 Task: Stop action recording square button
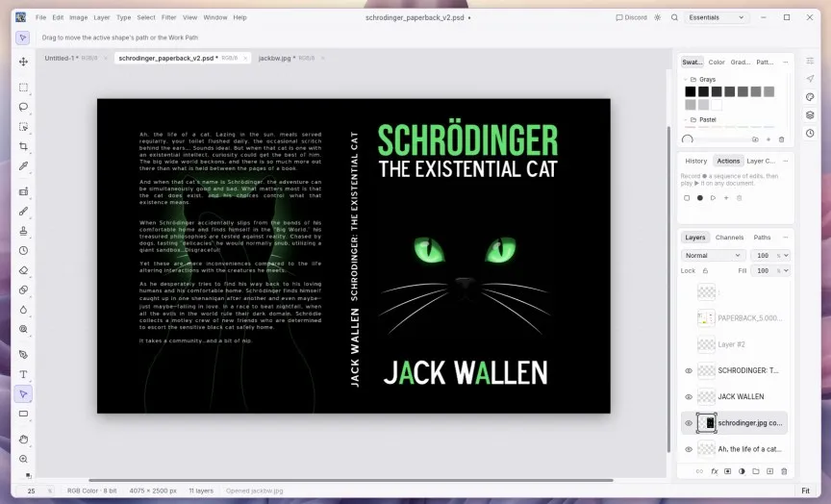pos(687,198)
